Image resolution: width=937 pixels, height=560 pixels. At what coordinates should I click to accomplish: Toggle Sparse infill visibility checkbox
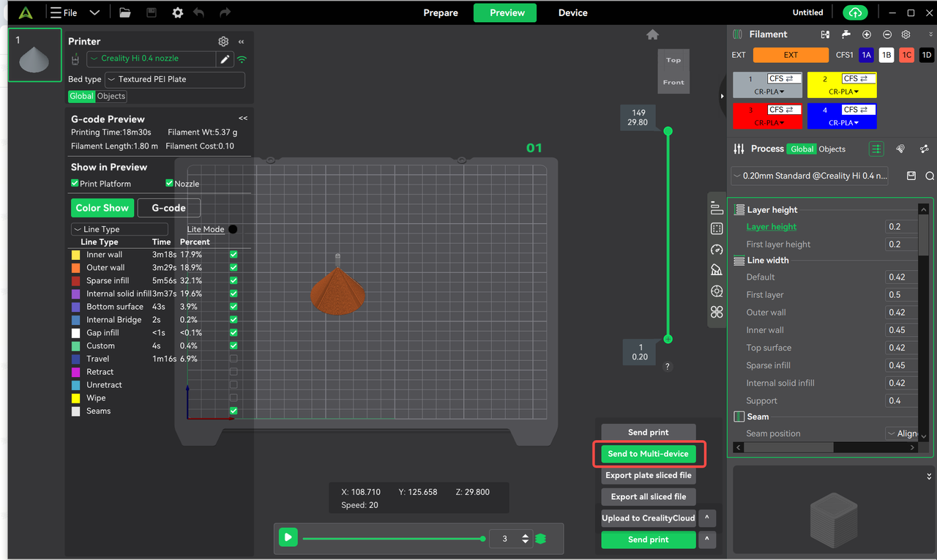click(234, 280)
